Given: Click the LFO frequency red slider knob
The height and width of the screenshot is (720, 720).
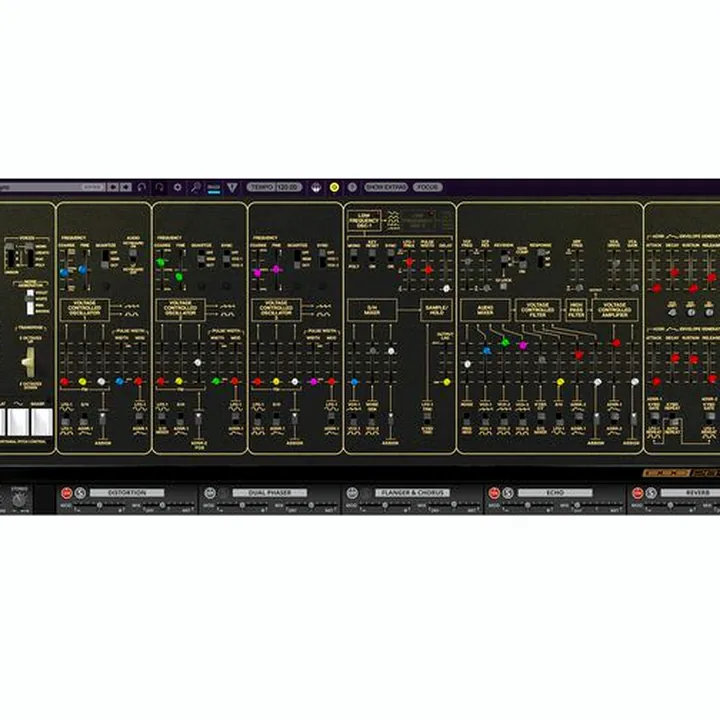Looking at the screenshot, I should [409, 263].
